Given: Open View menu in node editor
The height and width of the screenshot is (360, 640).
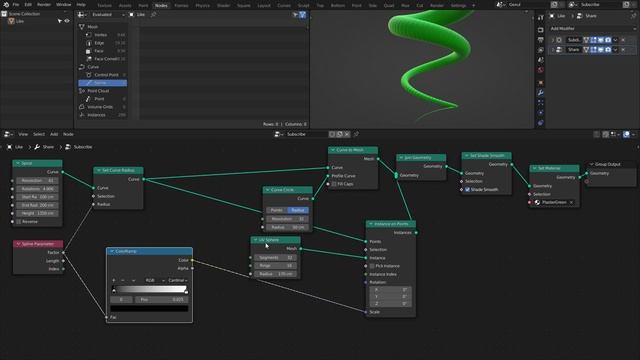Looking at the screenshot, I should [x=23, y=134].
